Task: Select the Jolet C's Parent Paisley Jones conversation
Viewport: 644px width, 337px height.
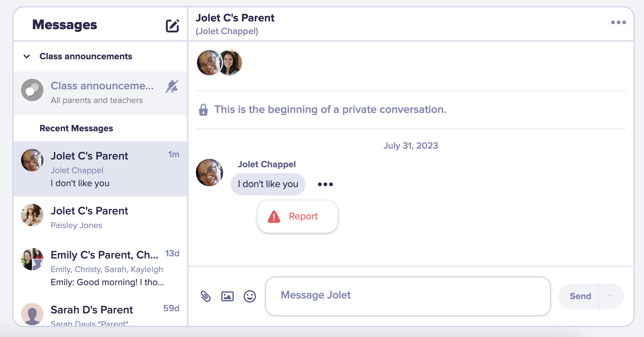Action: coord(100,218)
